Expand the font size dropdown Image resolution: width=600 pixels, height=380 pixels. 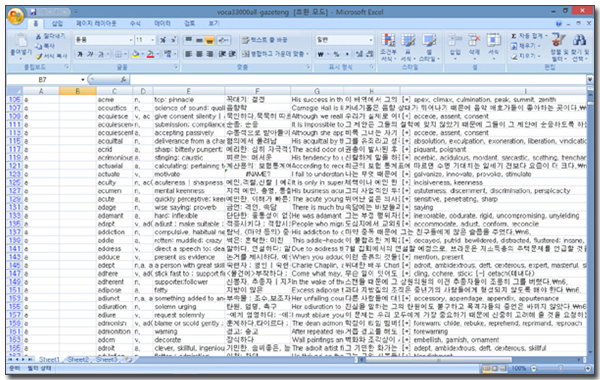tap(153, 40)
